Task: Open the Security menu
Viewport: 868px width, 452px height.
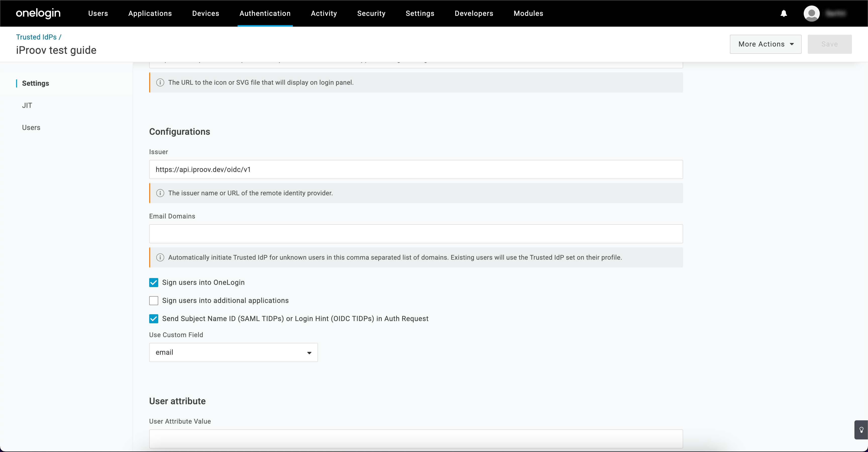Action: (x=371, y=14)
